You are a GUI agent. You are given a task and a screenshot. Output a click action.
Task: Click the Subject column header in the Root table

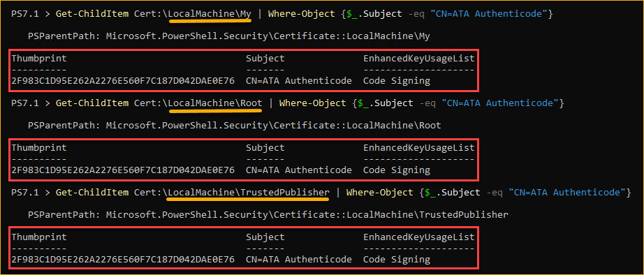point(265,148)
